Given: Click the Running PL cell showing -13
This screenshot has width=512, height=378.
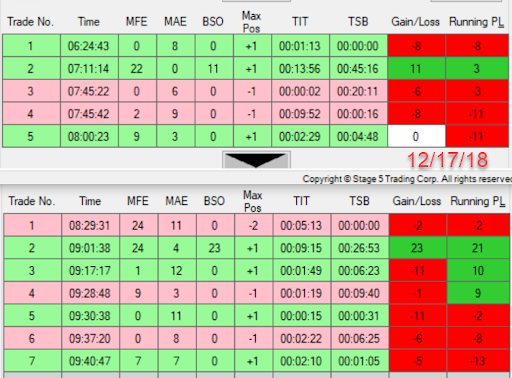Looking at the screenshot, I should point(478,361).
